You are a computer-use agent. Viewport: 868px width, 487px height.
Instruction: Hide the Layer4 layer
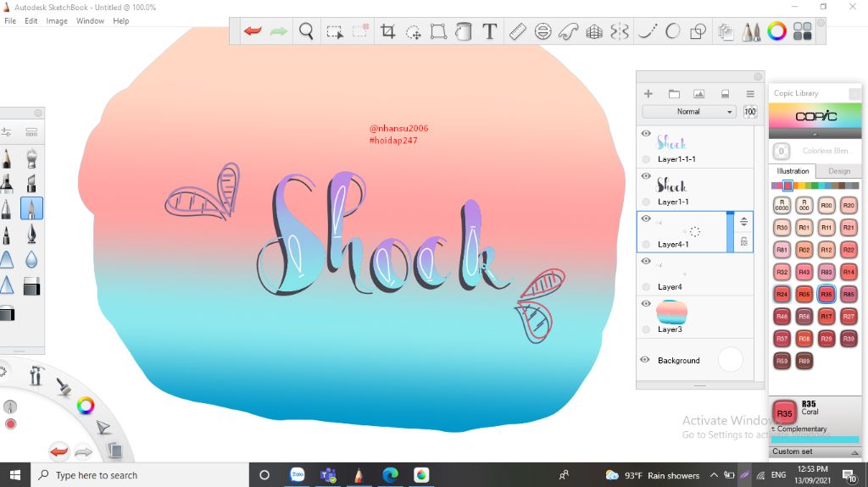(645, 261)
